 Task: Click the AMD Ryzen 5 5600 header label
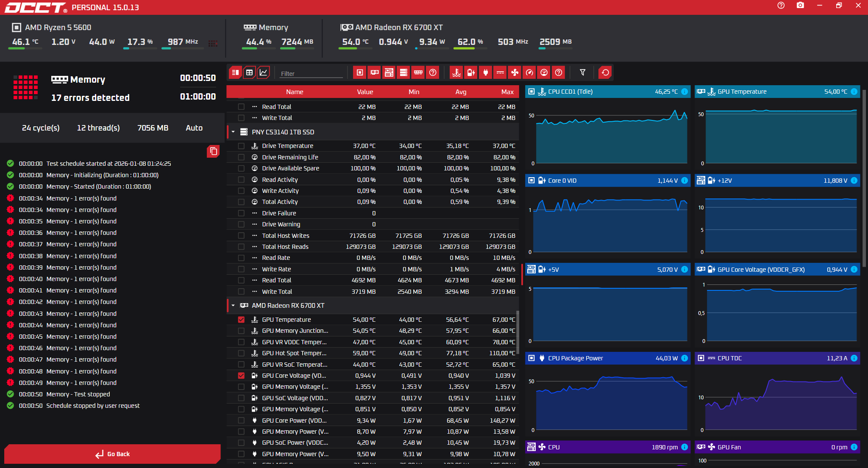(x=58, y=28)
